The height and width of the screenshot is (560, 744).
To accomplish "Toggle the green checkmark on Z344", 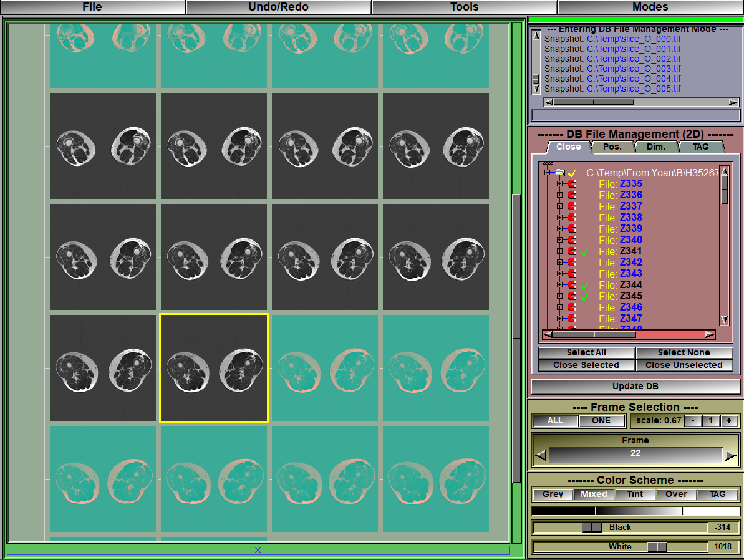I will point(584,285).
